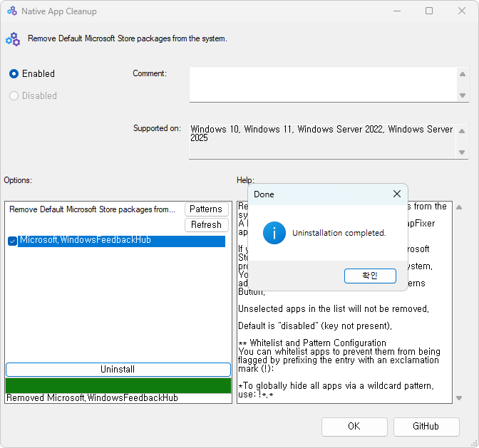
Task: Click the policy icon beside the description
Action: (13, 39)
